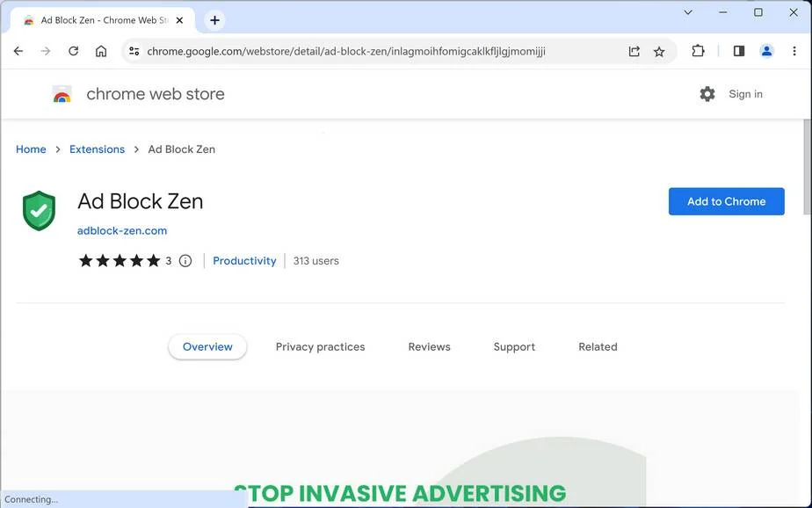This screenshot has height=508, width=812.
Task: Open the Reviews tab
Action: [430, 347]
